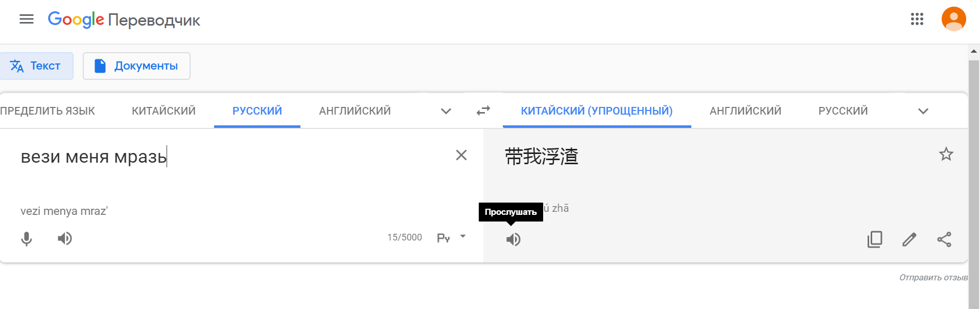Viewport: 980px width, 309px height.
Task: Select Китайский as source language
Action: pos(164,111)
